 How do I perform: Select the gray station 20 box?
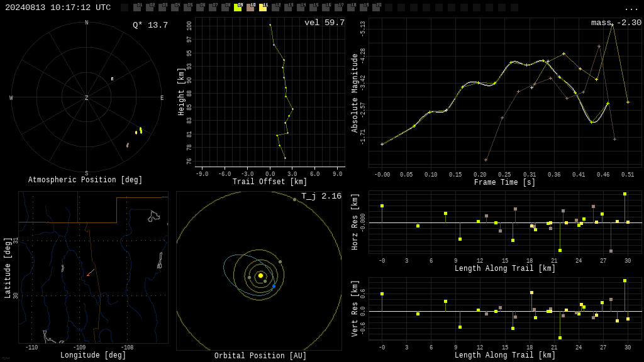click(x=376, y=8)
